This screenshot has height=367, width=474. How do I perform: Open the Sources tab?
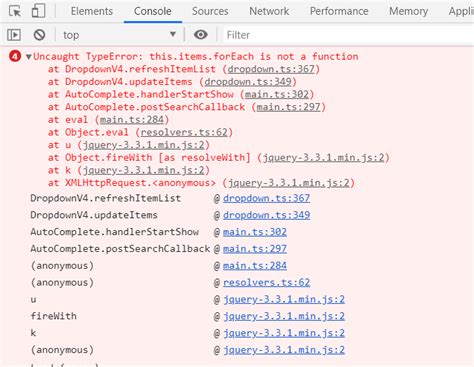(210, 11)
